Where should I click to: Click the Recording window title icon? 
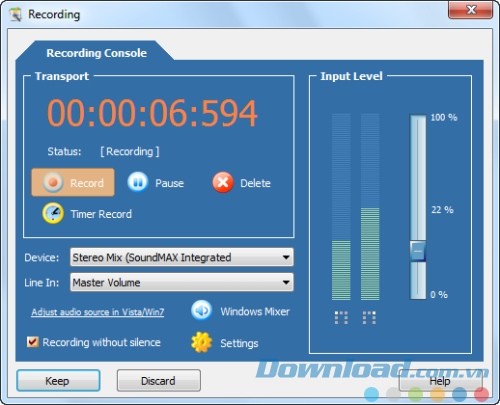pyautogui.click(x=15, y=14)
